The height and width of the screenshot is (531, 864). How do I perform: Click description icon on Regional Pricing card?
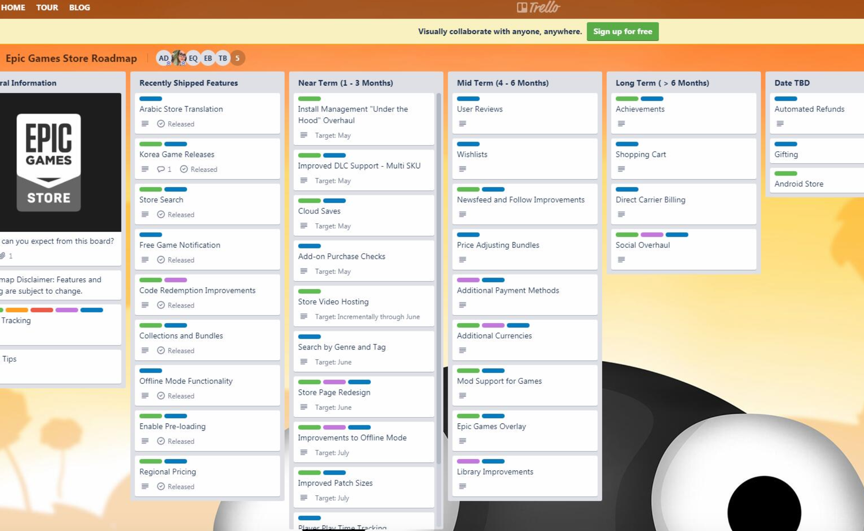145,486
